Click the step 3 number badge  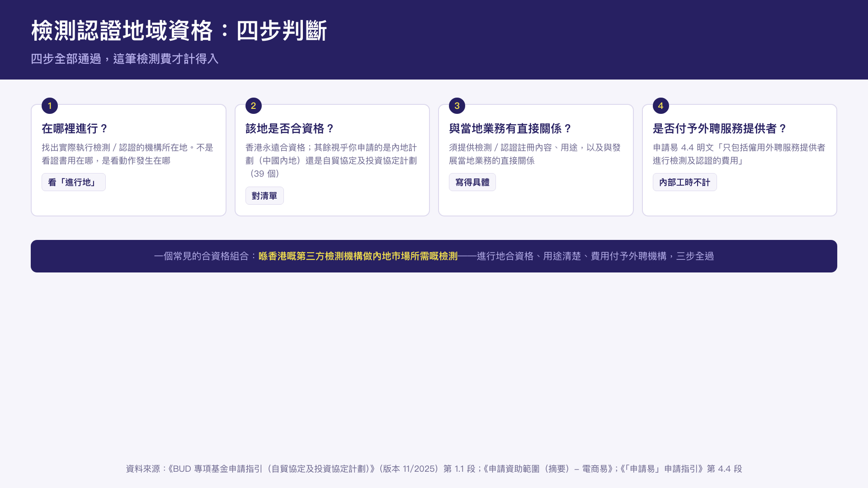click(x=457, y=106)
